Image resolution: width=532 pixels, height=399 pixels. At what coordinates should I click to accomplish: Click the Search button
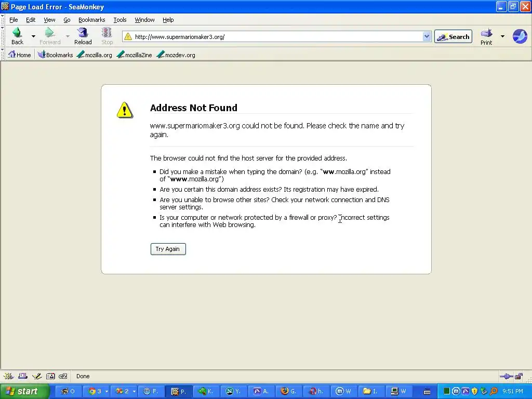(x=453, y=37)
